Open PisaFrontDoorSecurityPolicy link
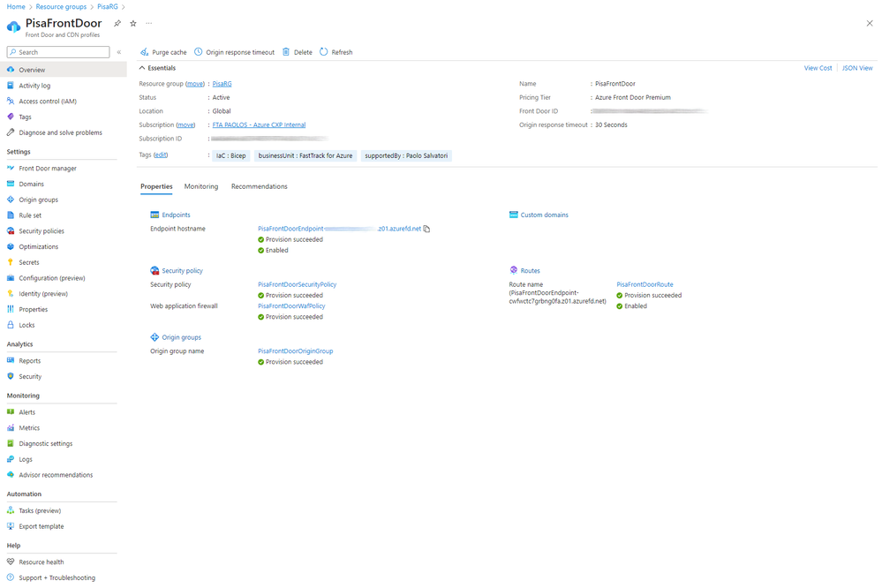This screenshot has width=882, height=588. click(x=297, y=284)
